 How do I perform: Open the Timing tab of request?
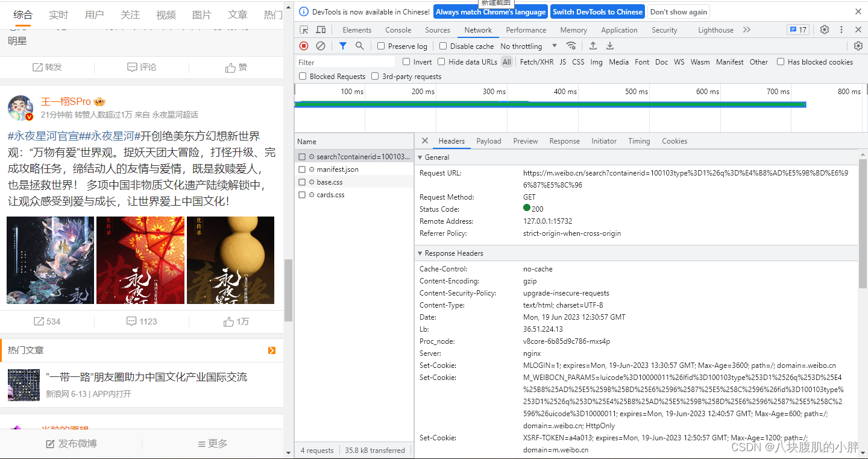tap(639, 141)
